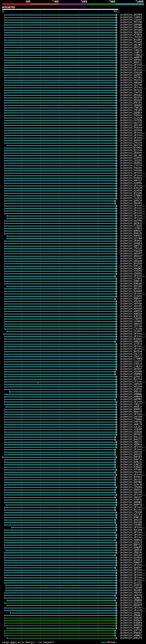Select label UniRef100_P79183
This screenshot has width=146, height=644.
click(x=131, y=226)
